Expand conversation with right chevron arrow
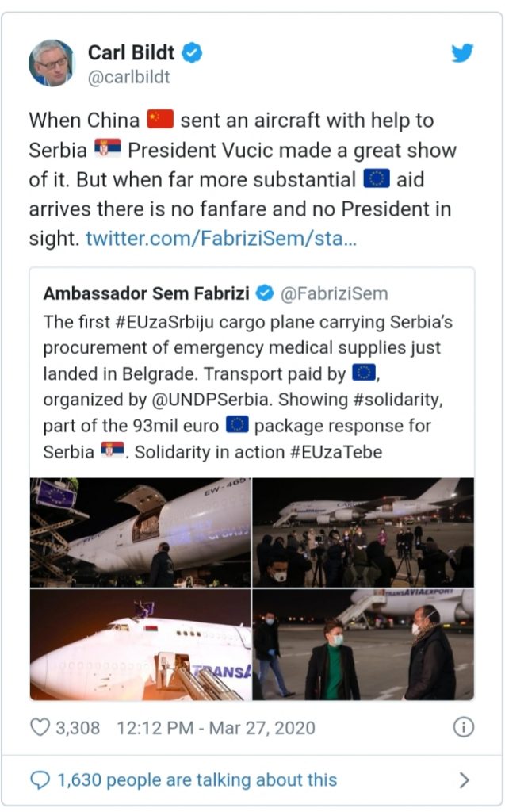 pos(464,780)
